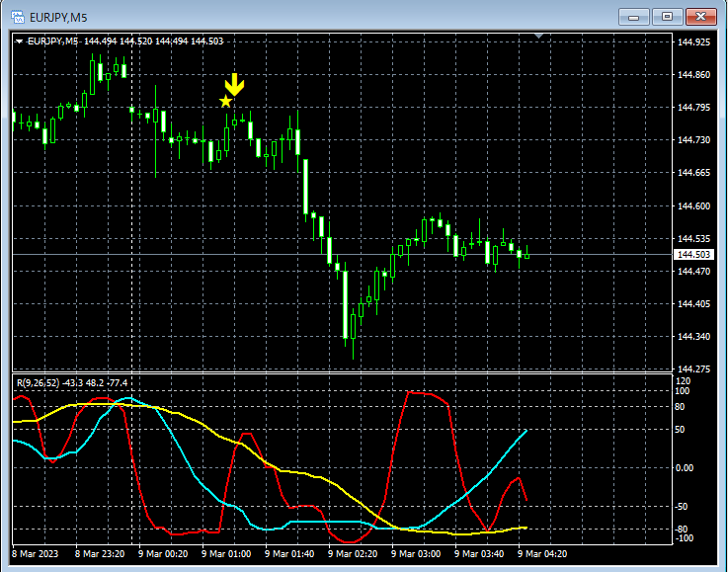Minimize the EURJPY,M5 chart window
This screenshot has height=572, width=728.
tap(633, 17)
